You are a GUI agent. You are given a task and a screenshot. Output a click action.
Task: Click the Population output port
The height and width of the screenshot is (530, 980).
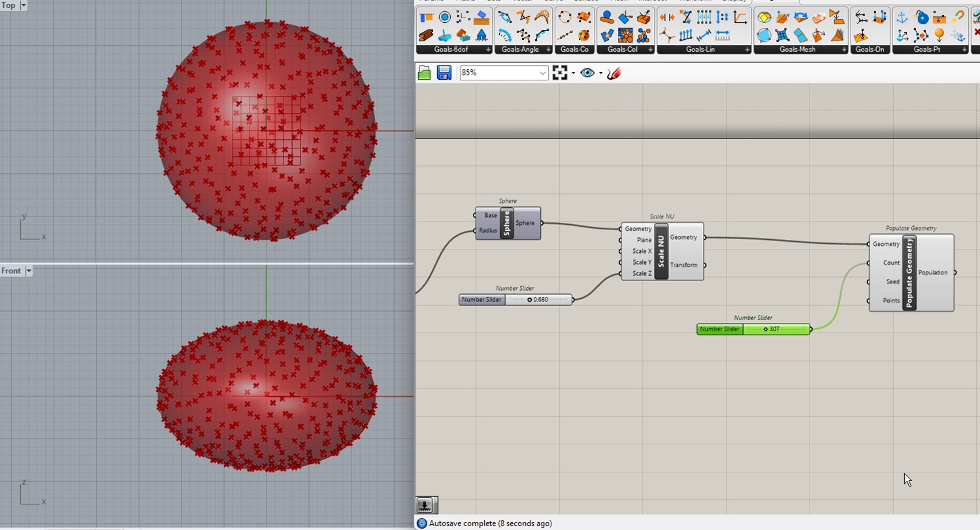tap(955, 273)
